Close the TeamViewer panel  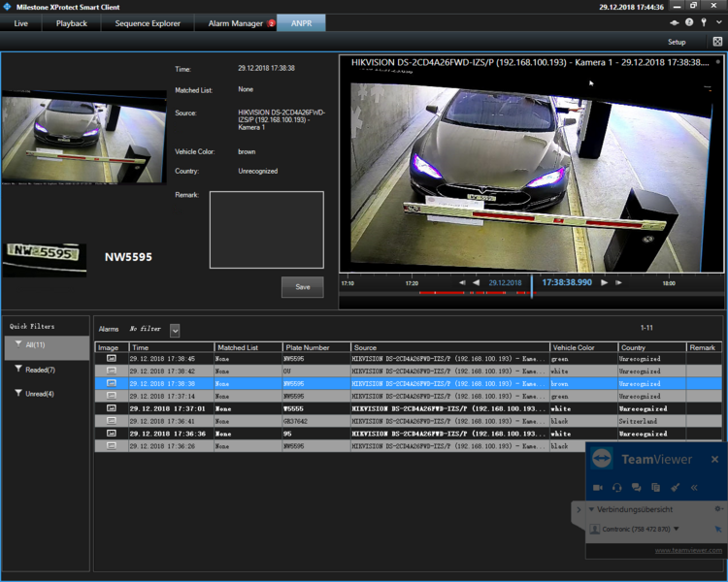click(714, 459)
